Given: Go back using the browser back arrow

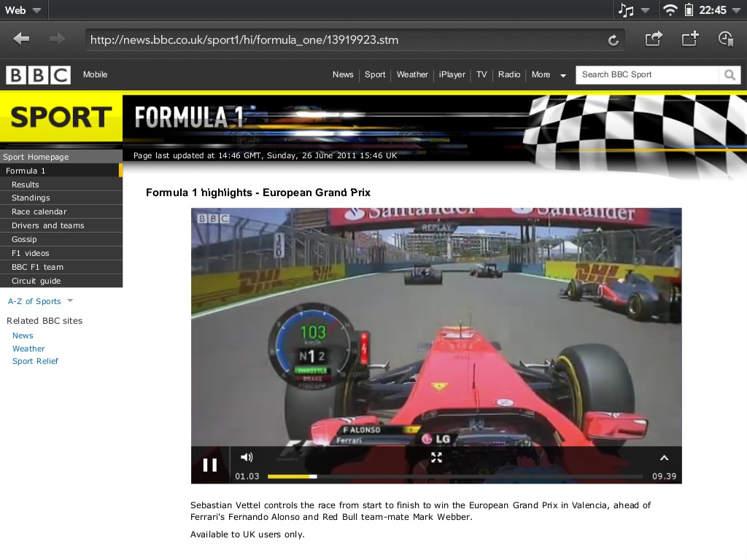Looking at the screenshot, I should tap(21, 39).
